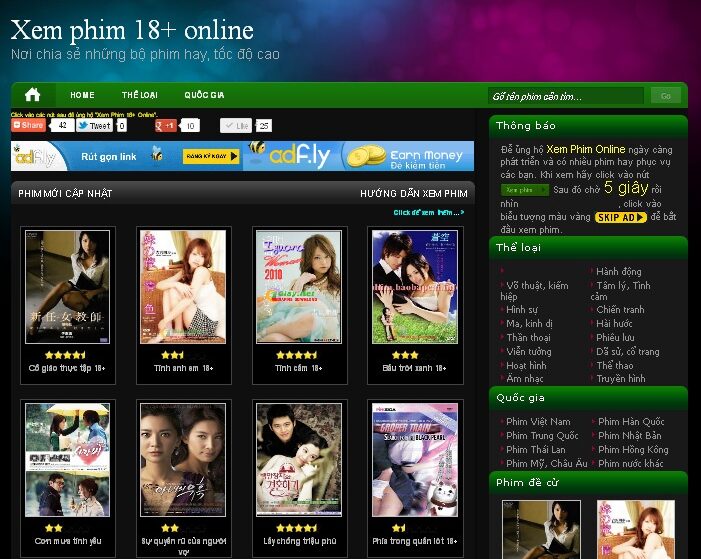Open poster for Cơn mưa tình yêu

68,460
